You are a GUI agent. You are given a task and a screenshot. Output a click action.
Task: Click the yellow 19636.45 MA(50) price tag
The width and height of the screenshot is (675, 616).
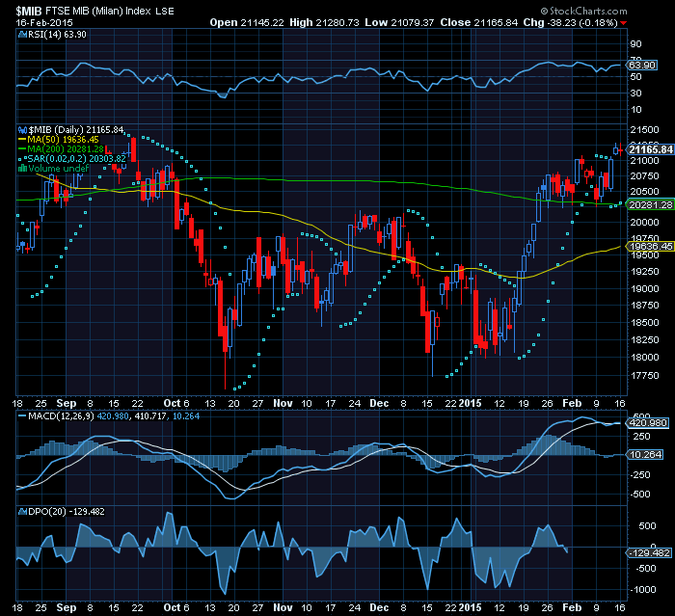point(651,246)
